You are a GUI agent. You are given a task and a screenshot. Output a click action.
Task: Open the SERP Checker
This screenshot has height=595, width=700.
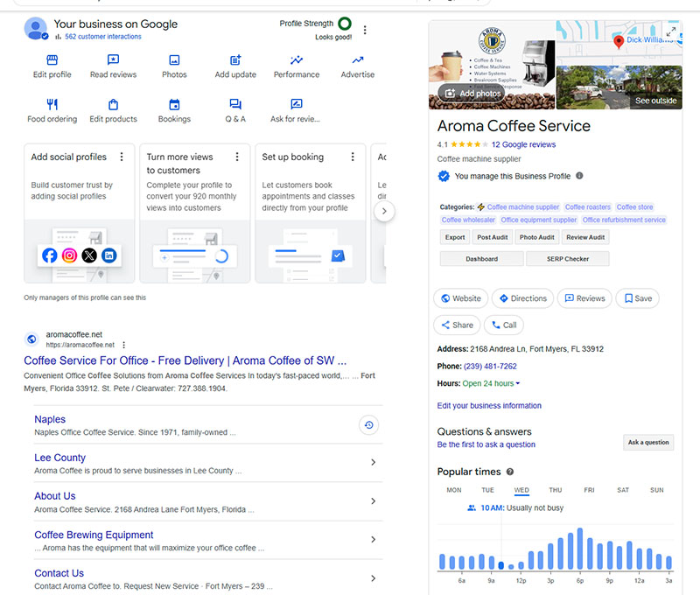pos(568,259)
